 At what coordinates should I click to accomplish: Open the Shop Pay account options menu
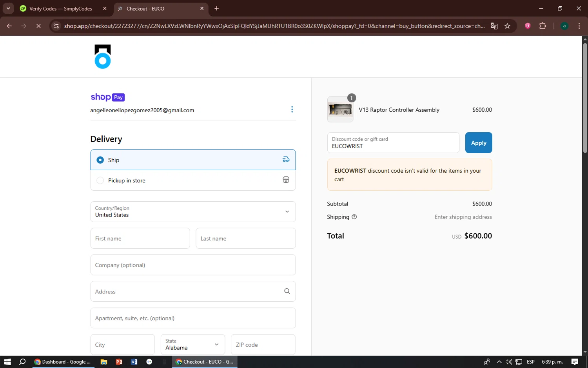(292, 109)
